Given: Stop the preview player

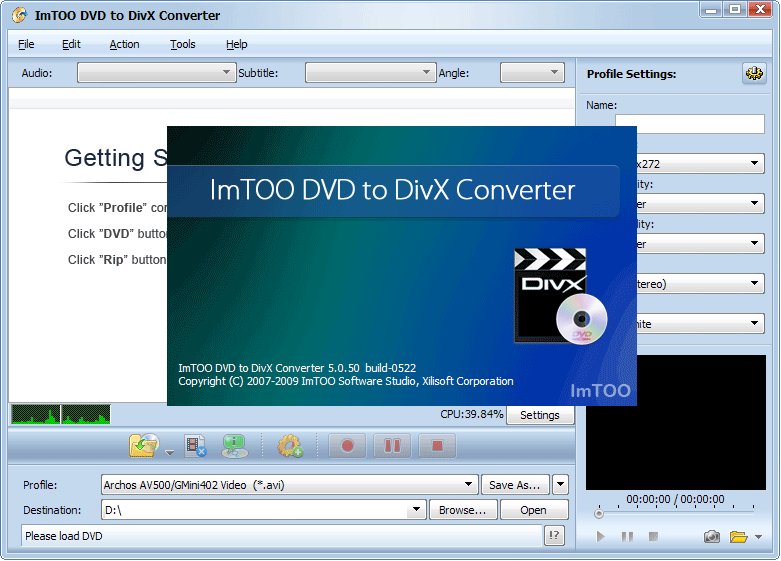Looking at the screenshot, I should tap(653, 537).
